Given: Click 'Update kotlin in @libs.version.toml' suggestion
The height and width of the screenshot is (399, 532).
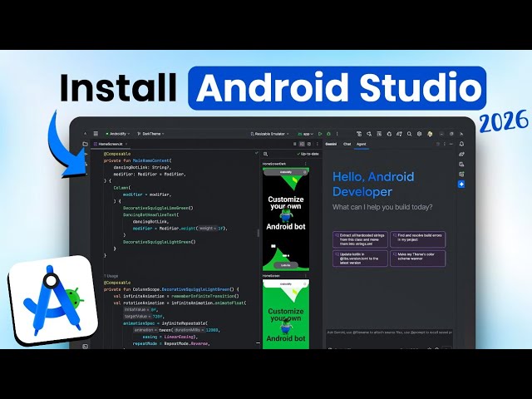Looking at the screenshot, I should (360, 259).
